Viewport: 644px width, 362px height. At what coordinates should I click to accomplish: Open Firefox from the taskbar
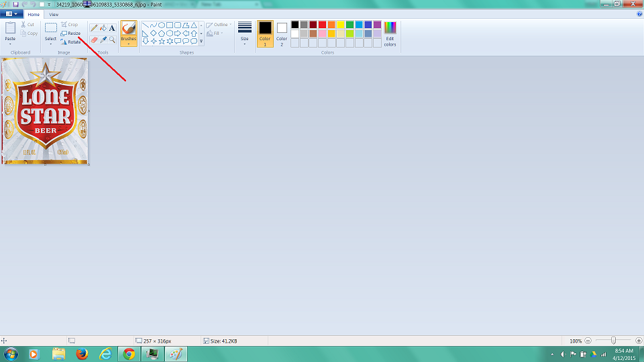(x=82, y=354)
